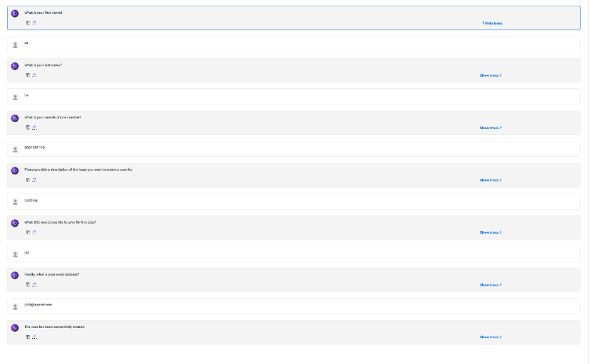590x364 pixels.
Task: Click the user avatar beside the phone number reply
Action: pos(15,149)
